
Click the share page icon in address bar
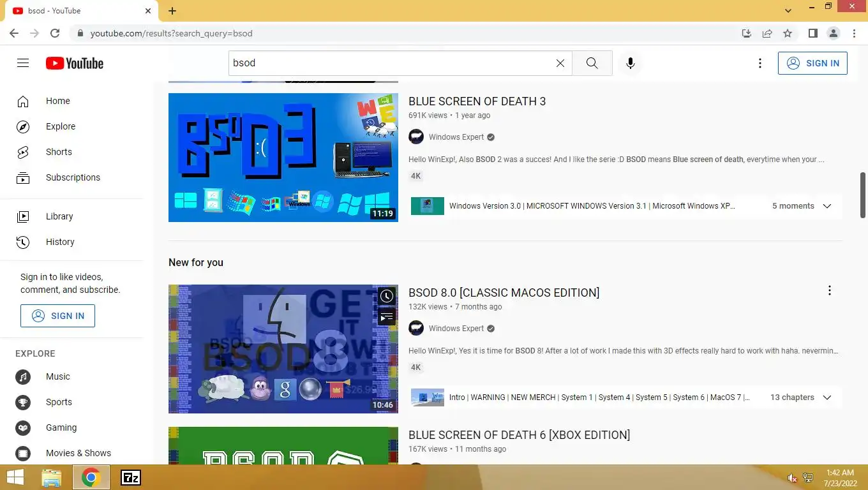(x=767, y=33)
